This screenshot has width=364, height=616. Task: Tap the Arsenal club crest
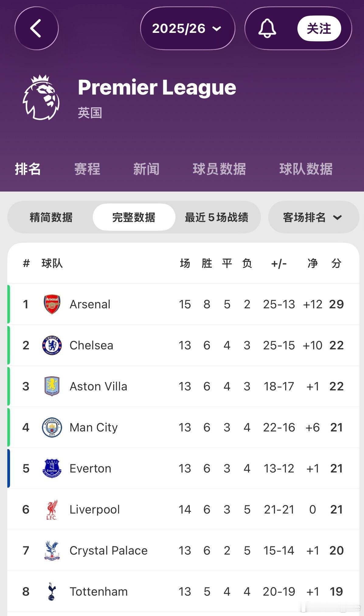coord(52,304)
